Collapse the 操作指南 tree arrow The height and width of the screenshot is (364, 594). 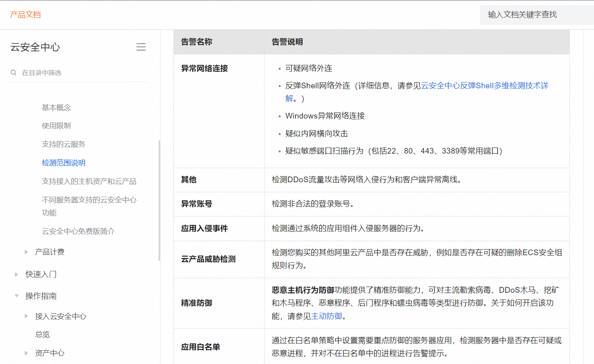[x=17, y=296]
